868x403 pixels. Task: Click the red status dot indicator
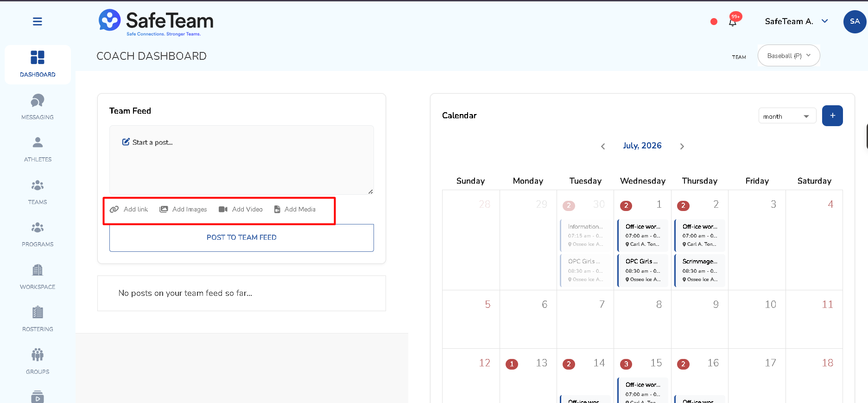[714, 22]
